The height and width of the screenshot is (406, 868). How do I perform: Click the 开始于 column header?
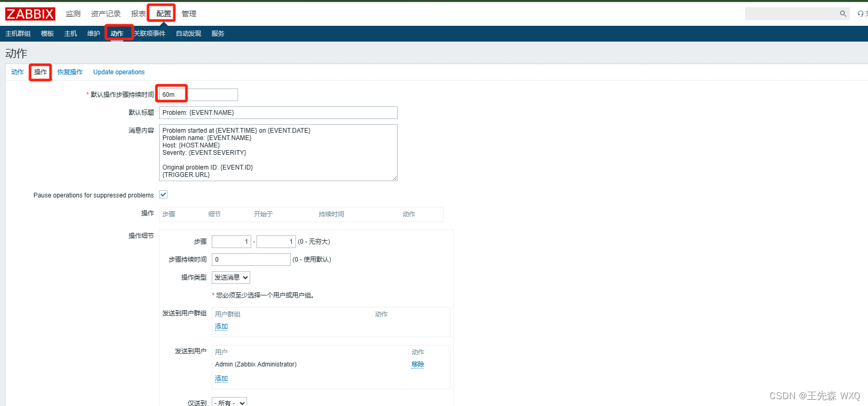tap(263, 214)
